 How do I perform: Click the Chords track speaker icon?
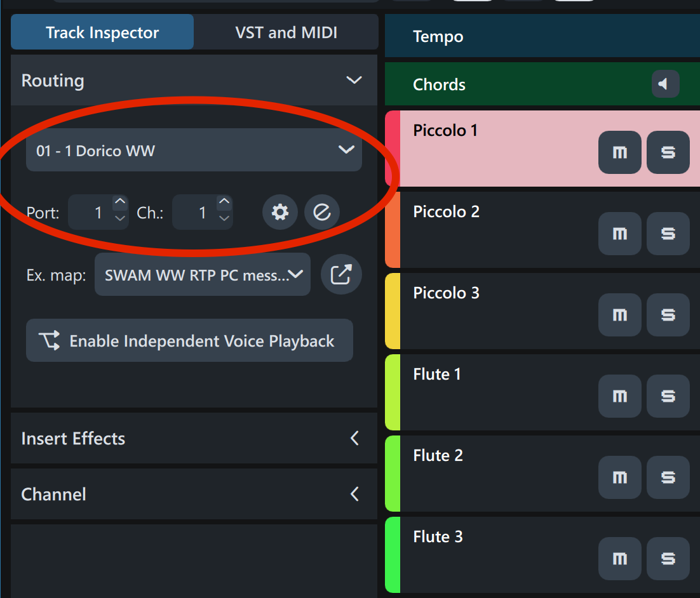tap(665, 84)
